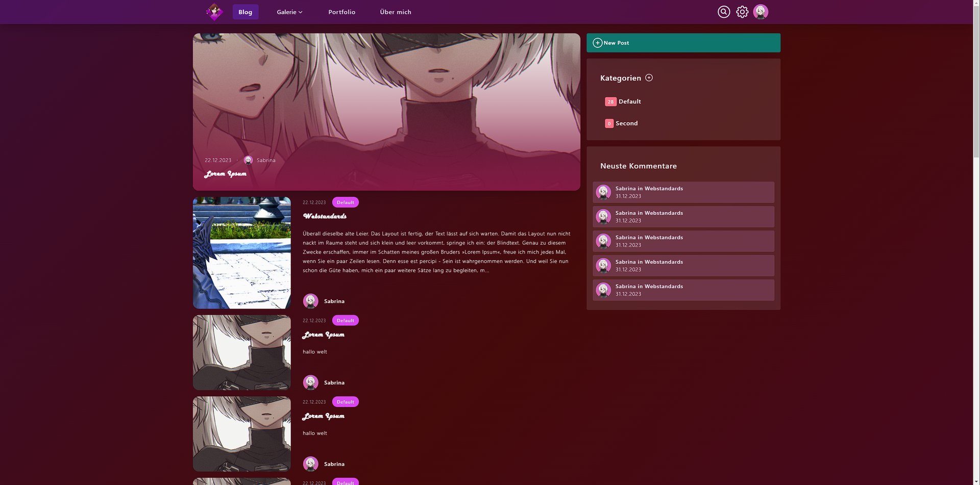The height and width of the screenshot is (485, 980).
Task: Open the Webstandards post title
Action: (325, 216)
